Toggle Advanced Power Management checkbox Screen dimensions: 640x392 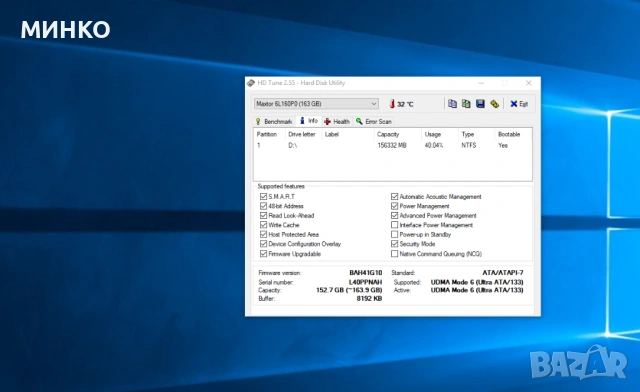(x=394, y=215)
